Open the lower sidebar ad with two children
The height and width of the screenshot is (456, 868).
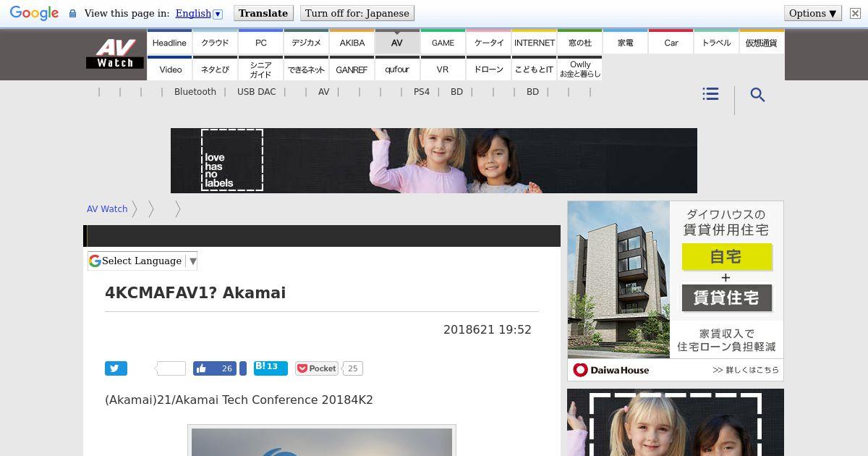(676, 423)
